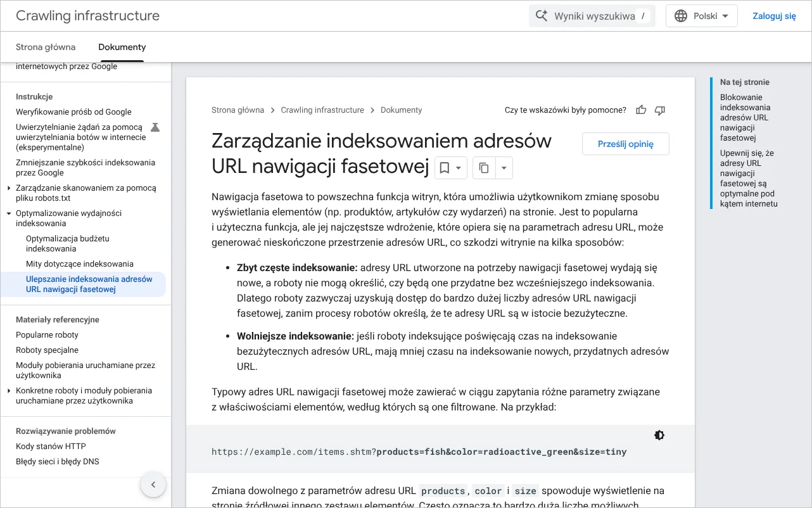The height and width of the screenshot is (508, 812).
Task: Expand 'Zarządzanie skanowaniem za pomocą pliku robots.txt'
Action: pyautogui.click(x=9, y=188)
